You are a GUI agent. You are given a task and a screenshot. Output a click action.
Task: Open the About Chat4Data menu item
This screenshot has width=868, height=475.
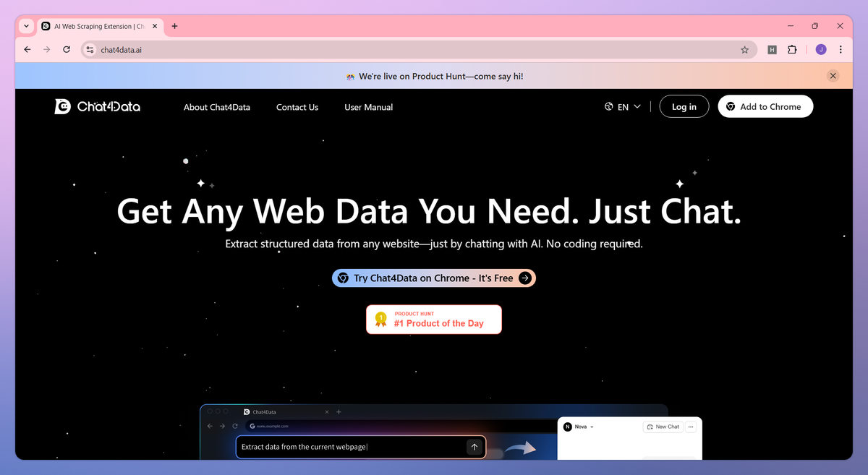217,107
